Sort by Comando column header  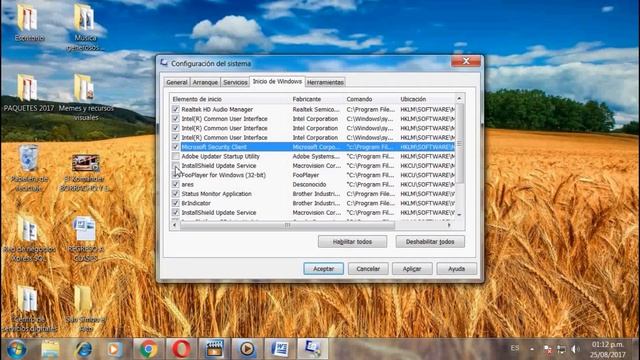(x=371, y=99)
